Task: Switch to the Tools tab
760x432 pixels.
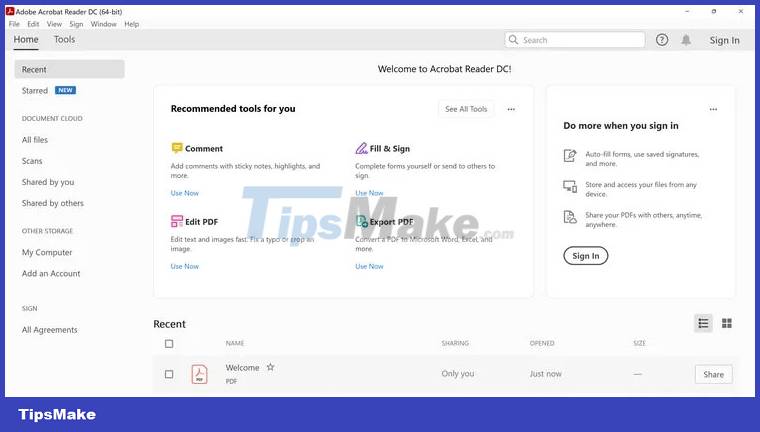Action: 64,40
